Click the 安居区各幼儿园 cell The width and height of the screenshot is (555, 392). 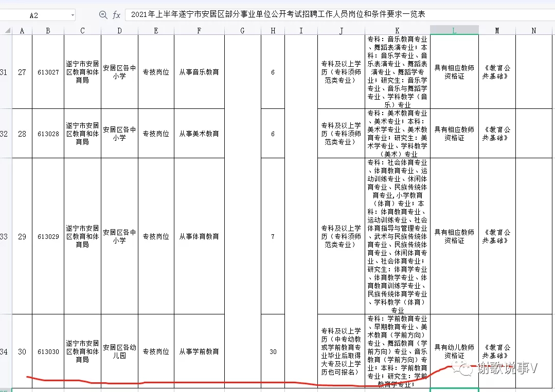pyautogui.click(x=119, y=351)
